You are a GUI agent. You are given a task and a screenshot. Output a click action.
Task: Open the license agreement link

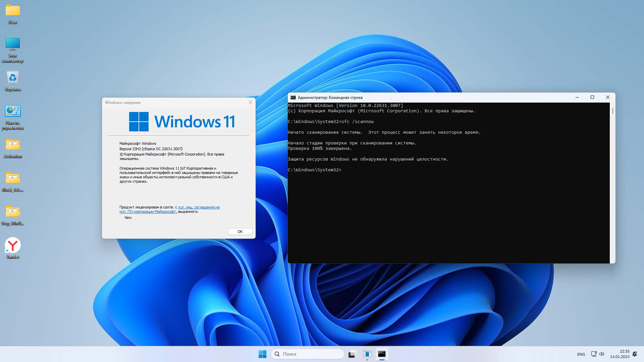(x=199, y=207)
